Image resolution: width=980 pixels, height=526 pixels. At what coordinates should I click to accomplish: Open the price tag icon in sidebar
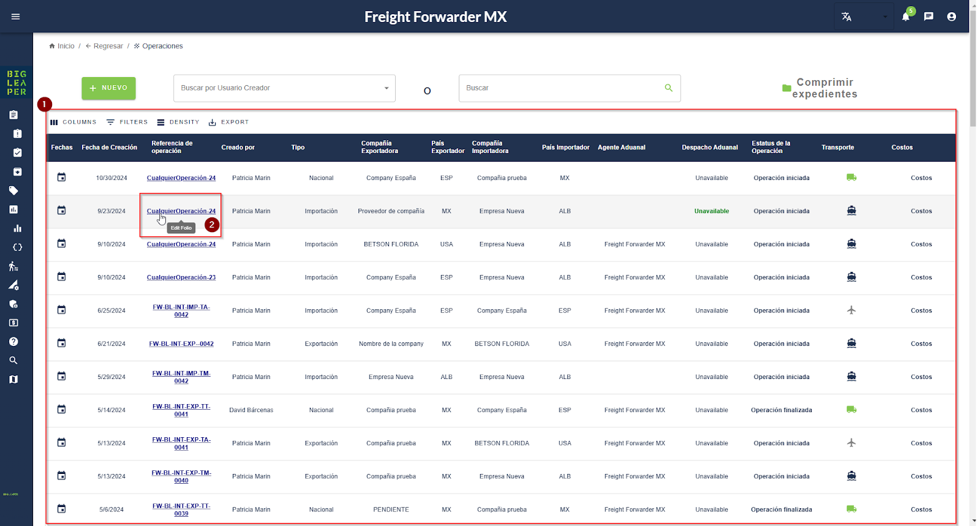[x=13, y=190]
